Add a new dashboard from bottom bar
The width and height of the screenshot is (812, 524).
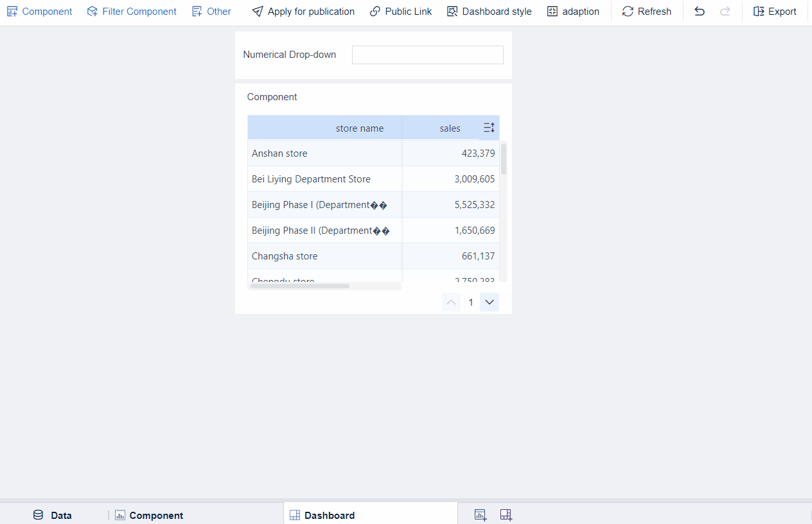pos(506,514)
